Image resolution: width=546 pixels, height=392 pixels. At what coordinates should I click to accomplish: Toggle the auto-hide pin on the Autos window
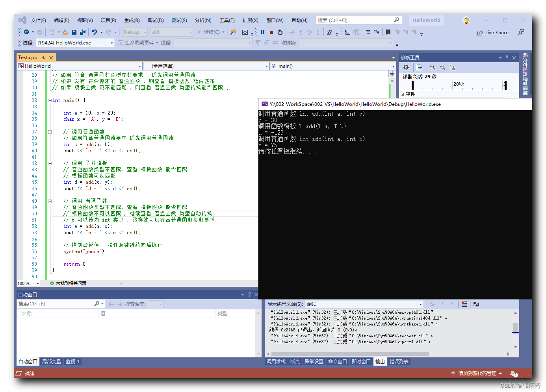point(249,294)
